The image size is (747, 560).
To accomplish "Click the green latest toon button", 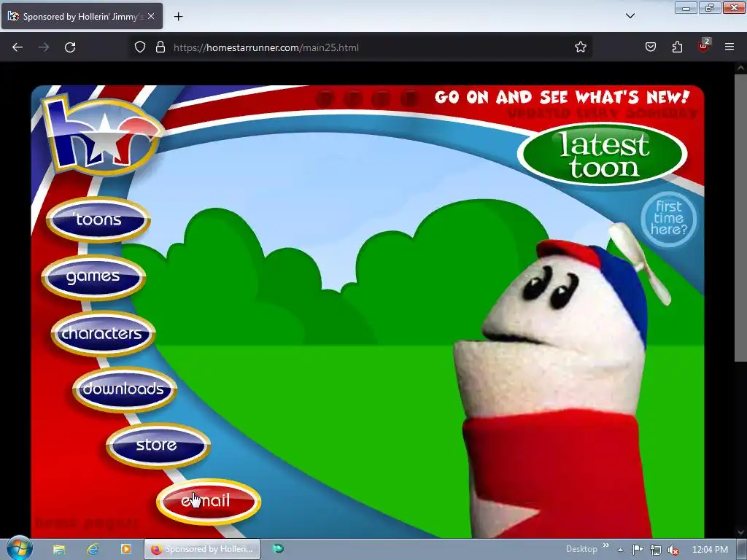I will (602, 155).
